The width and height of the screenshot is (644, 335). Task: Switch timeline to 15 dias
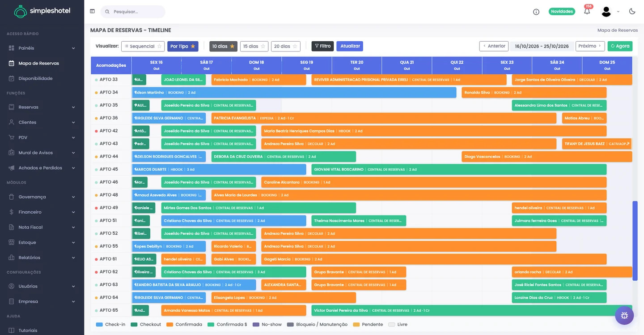[254, 46]
